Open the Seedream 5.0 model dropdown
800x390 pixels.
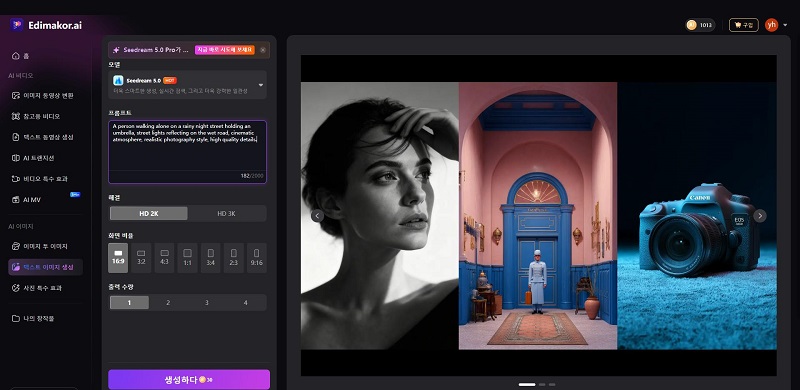(187, 85)
